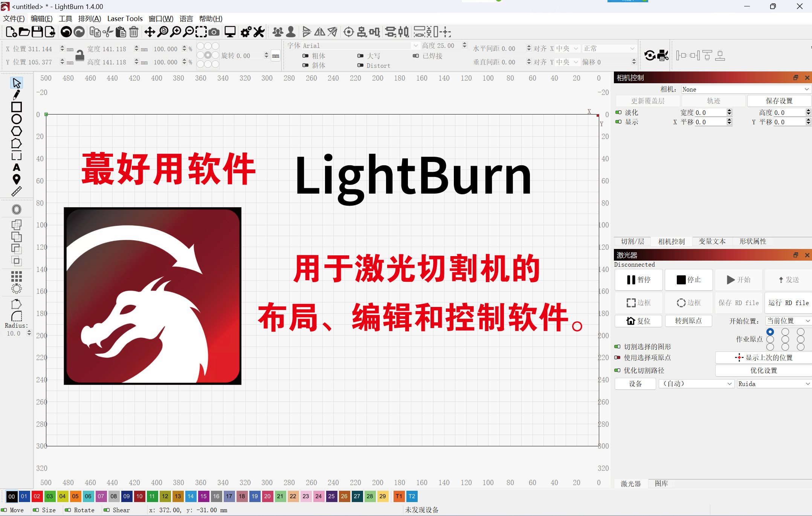Click the Zoom Out magnifier
The width and height of the screenshot is (812, 516).
[x=188, y=32]
